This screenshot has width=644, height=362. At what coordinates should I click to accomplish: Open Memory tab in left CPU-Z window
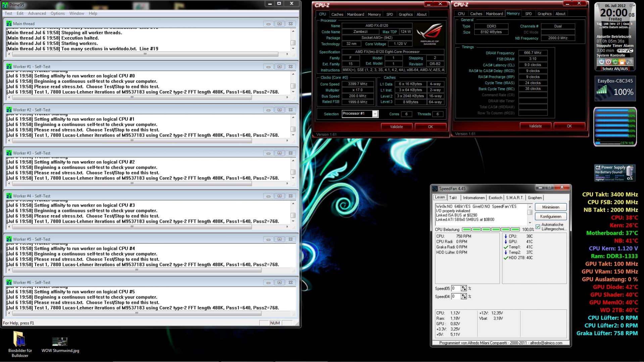click(x=374, y=14)
